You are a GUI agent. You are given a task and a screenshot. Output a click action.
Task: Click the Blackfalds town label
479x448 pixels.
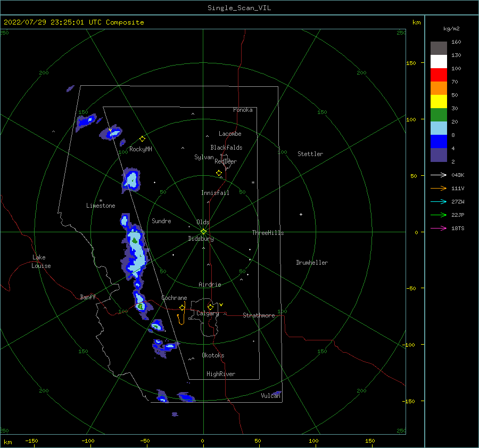(226, 148)
